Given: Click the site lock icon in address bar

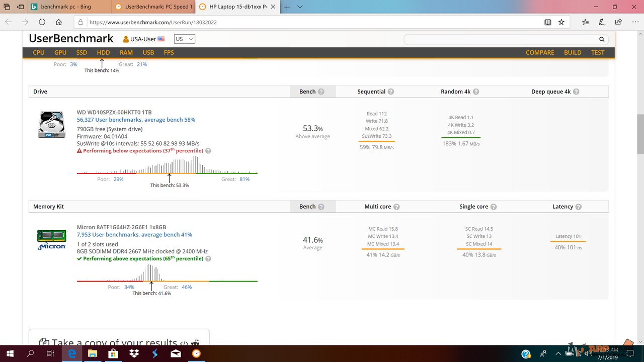Looking at the screenshot, I should pyautogui.click(x=80, y=22).
